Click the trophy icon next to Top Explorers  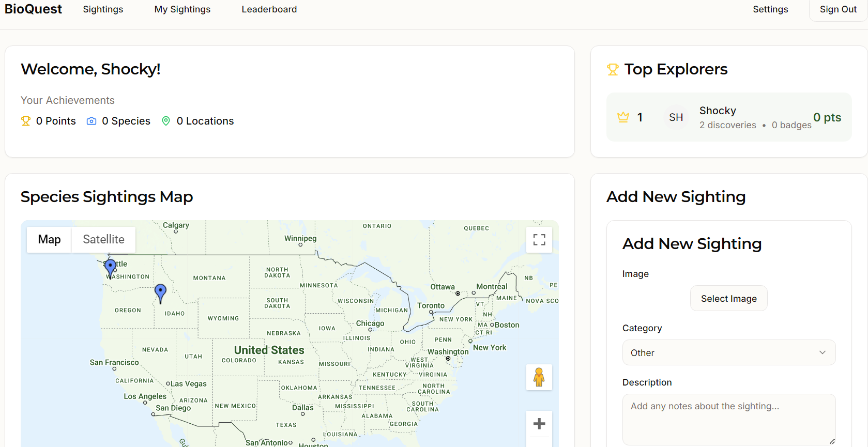613,69
